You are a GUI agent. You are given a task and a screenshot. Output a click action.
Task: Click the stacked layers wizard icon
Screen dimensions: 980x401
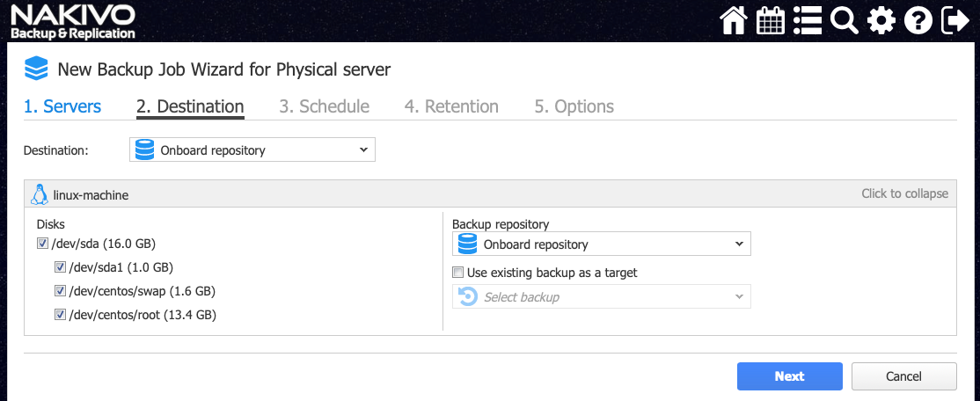coord(36,69)
